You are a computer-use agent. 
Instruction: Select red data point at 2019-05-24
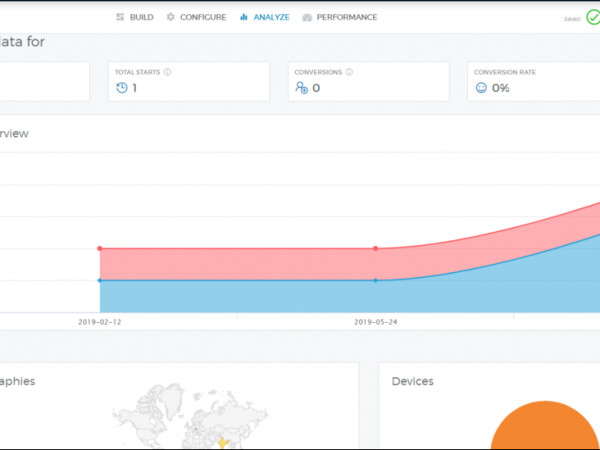click(x=375, y=248)
